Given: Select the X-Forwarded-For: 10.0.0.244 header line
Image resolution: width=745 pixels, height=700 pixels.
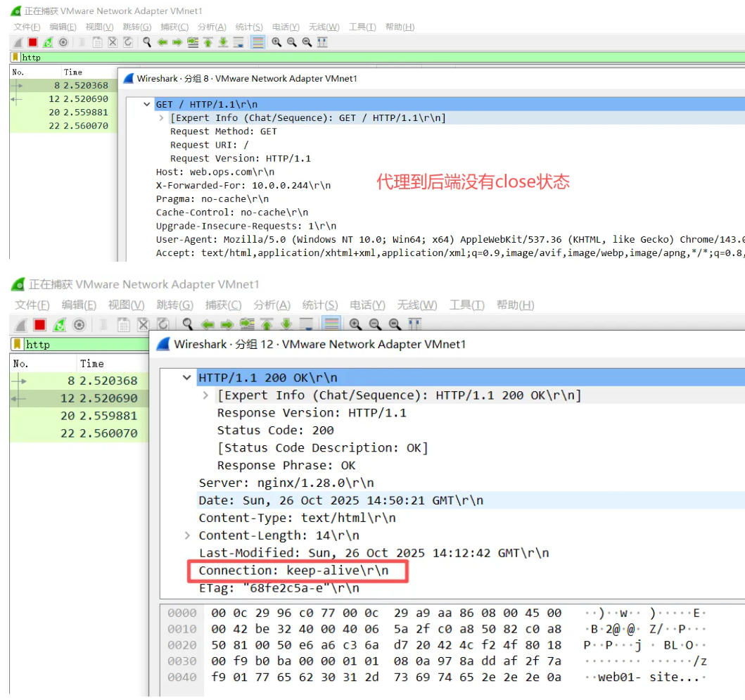Looking at the screenshot, I should [243, 185].
